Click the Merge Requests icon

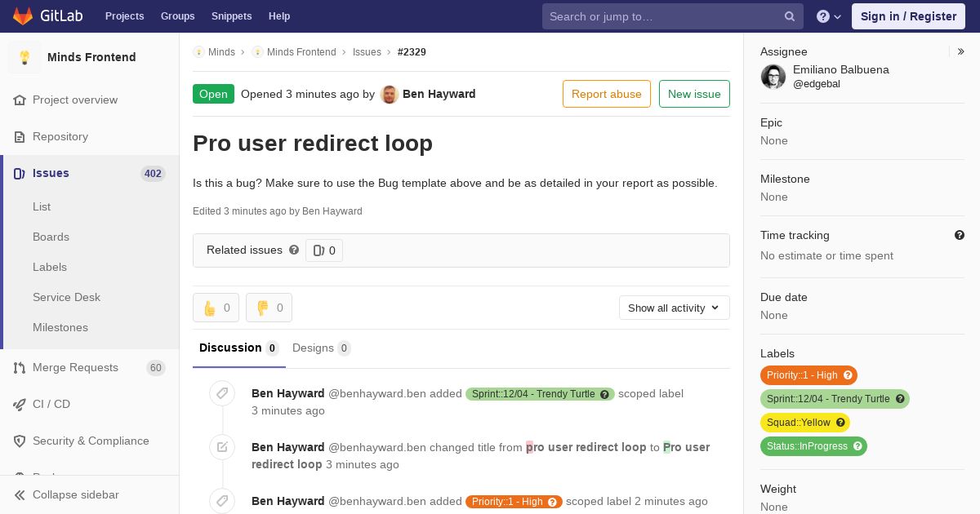click(20, 368)
